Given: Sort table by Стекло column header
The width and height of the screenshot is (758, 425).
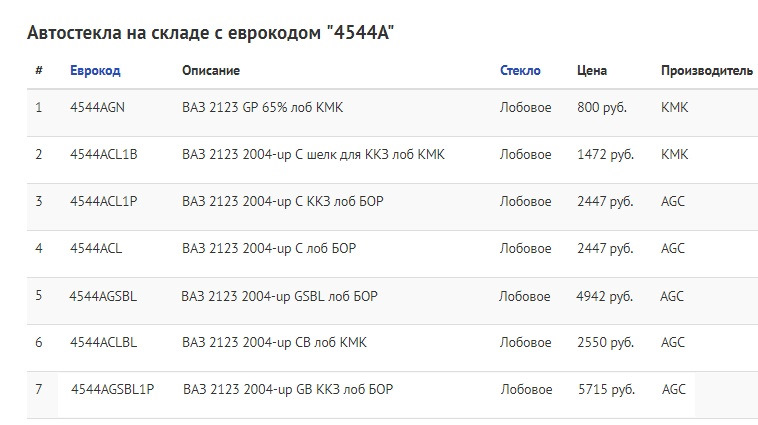Looking at the screenshot, I should tap(520, 71).
